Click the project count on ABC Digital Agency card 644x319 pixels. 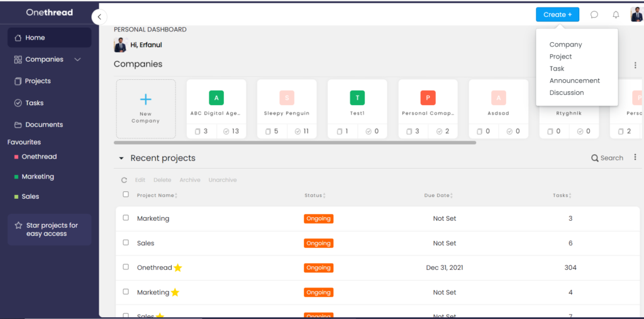tap(201, 132)
